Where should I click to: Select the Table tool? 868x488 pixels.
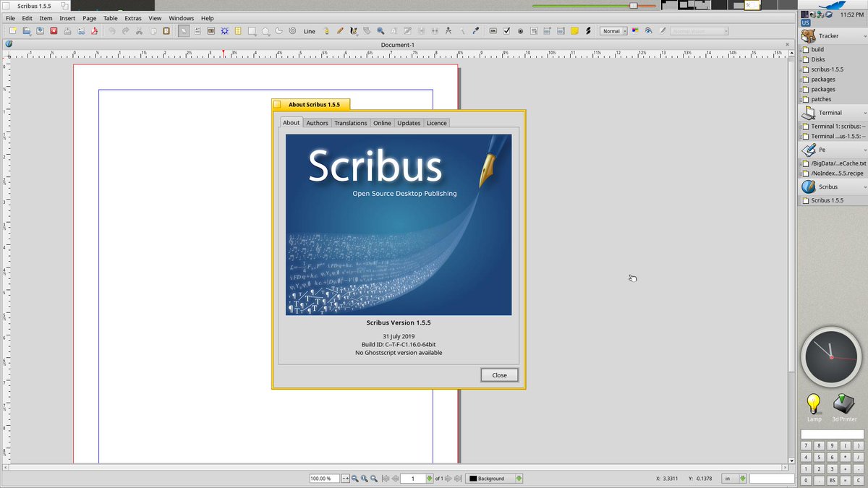click(x=238, y=31)
